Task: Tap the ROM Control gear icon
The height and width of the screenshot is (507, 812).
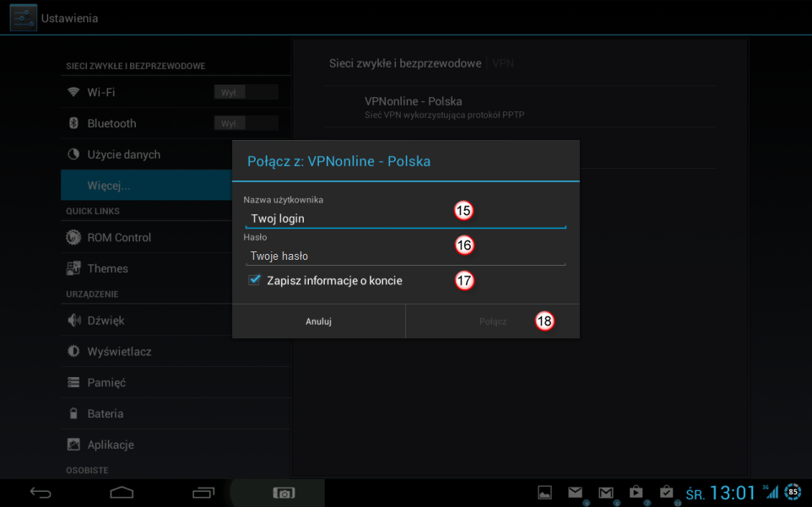Action: click(x=73, y=237)
